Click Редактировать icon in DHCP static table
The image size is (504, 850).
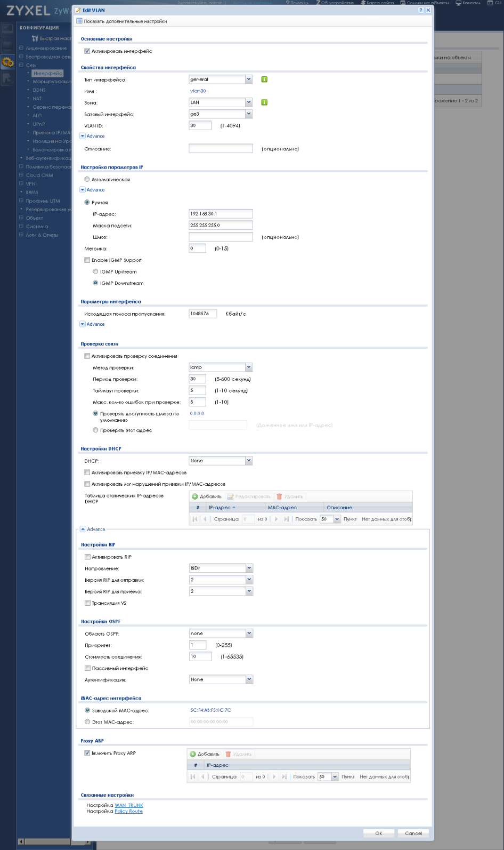coord(230,496)
